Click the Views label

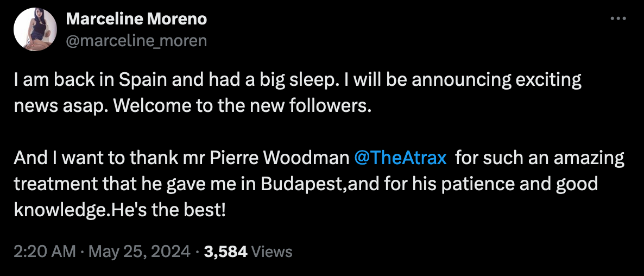(273, 252)
